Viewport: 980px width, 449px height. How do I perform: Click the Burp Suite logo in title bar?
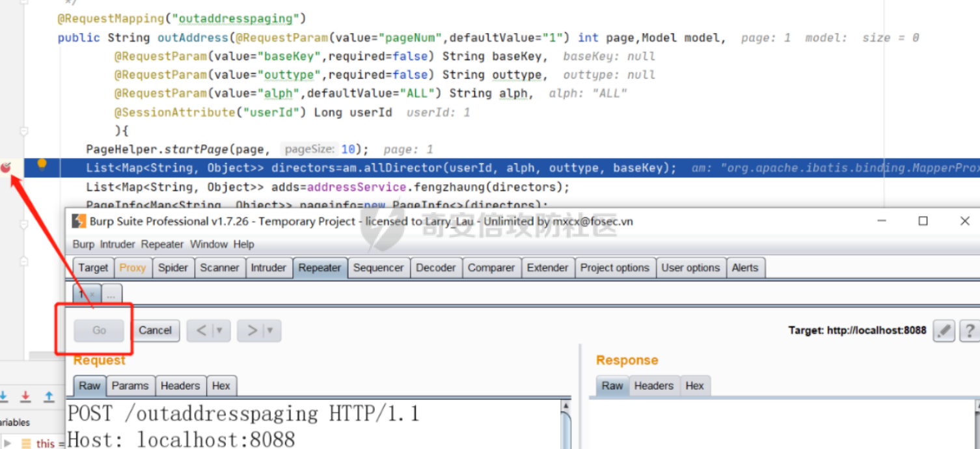(x=79, y=221)
